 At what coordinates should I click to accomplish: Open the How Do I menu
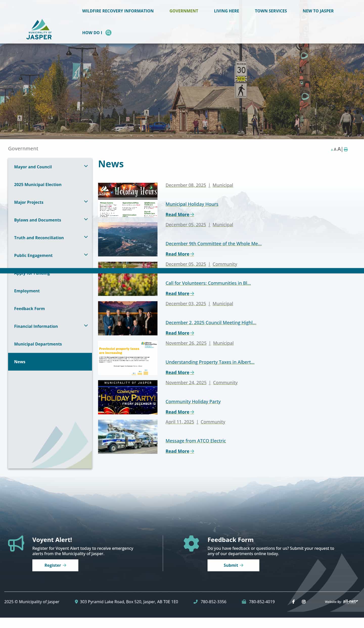pos(92,33)
